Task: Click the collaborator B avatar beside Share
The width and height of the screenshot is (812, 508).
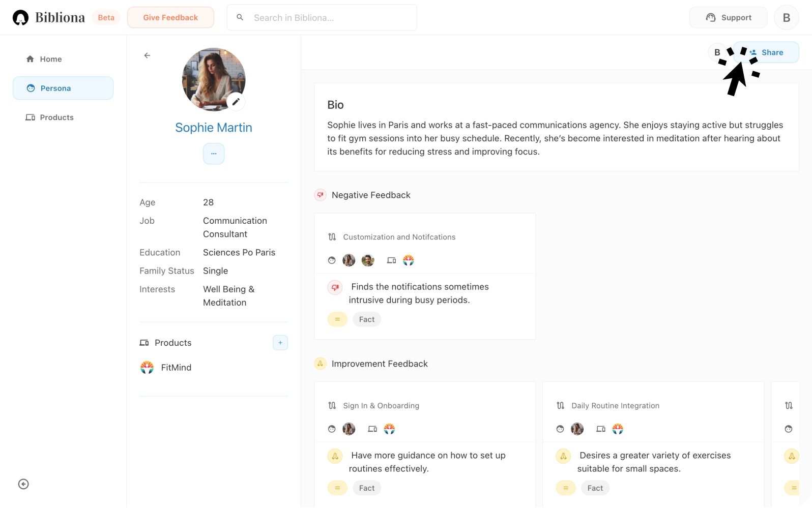Action: 717,52
